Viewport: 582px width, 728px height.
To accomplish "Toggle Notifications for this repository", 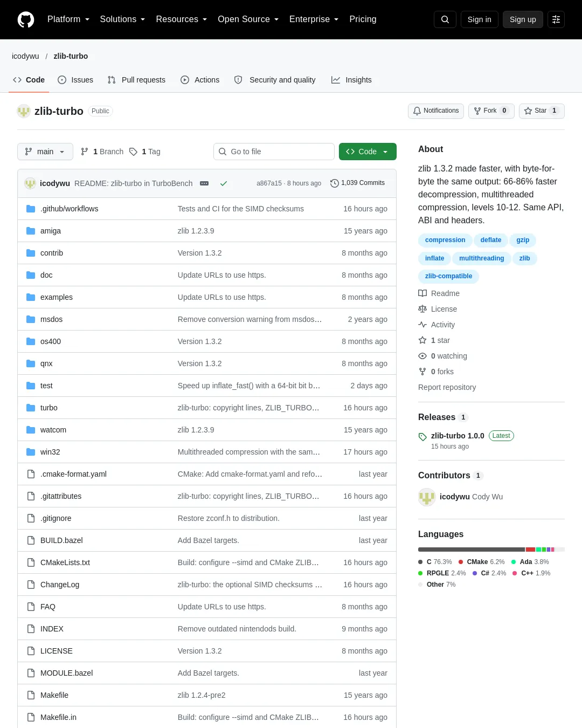I will 436,111.
